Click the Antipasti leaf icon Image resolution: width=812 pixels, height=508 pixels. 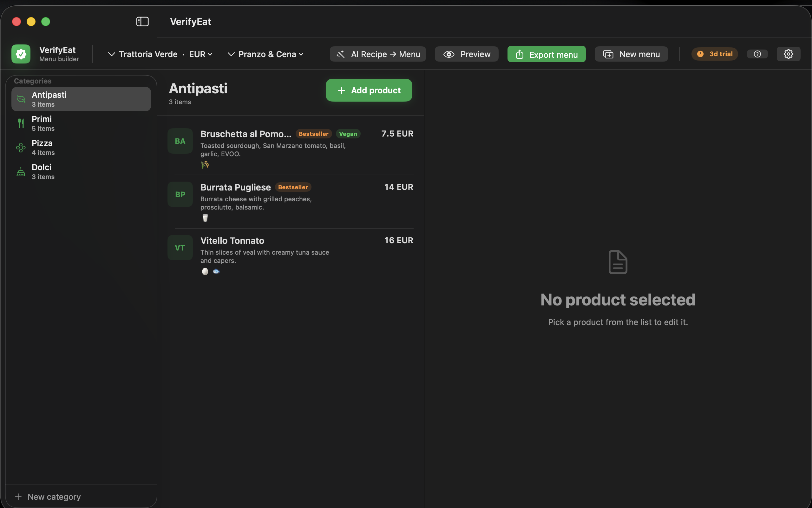[x=21, y=99]
